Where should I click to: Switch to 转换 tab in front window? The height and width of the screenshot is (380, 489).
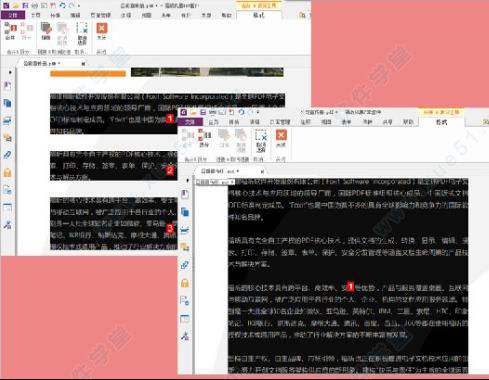tap(234, 122)
